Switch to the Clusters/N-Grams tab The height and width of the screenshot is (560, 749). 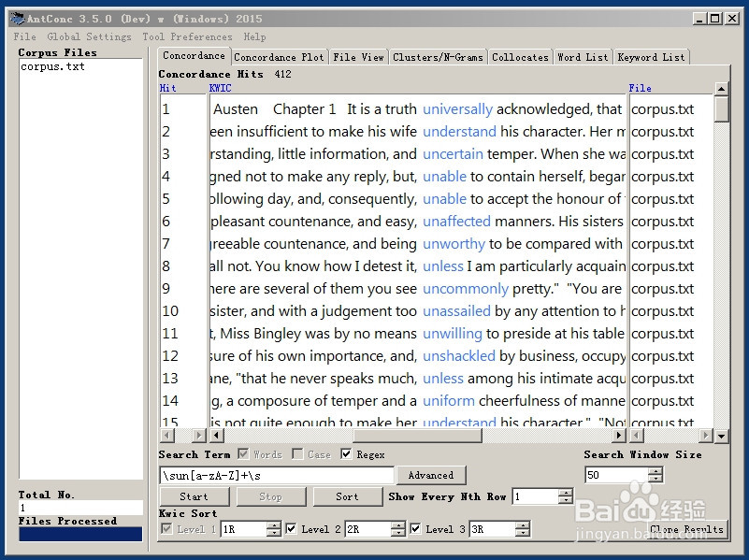click(438, 57)
